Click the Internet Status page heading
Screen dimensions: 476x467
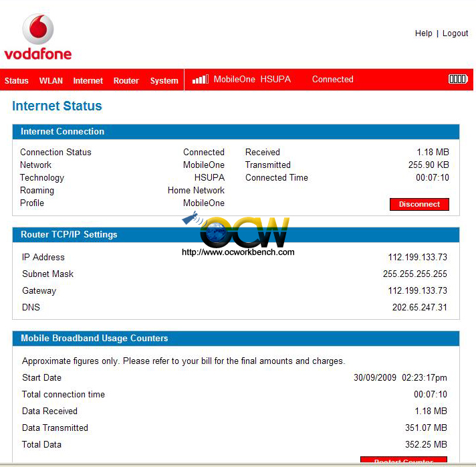(x=57, y=106)
